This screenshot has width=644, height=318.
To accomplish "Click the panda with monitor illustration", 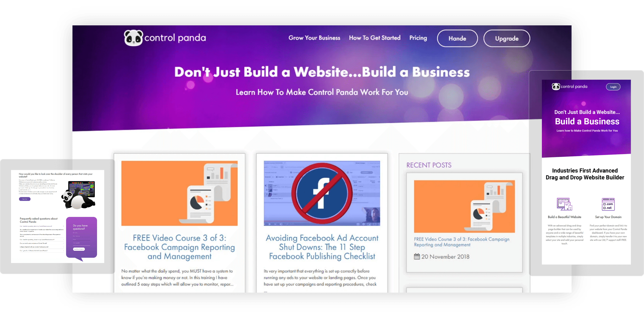I will 79,195.
